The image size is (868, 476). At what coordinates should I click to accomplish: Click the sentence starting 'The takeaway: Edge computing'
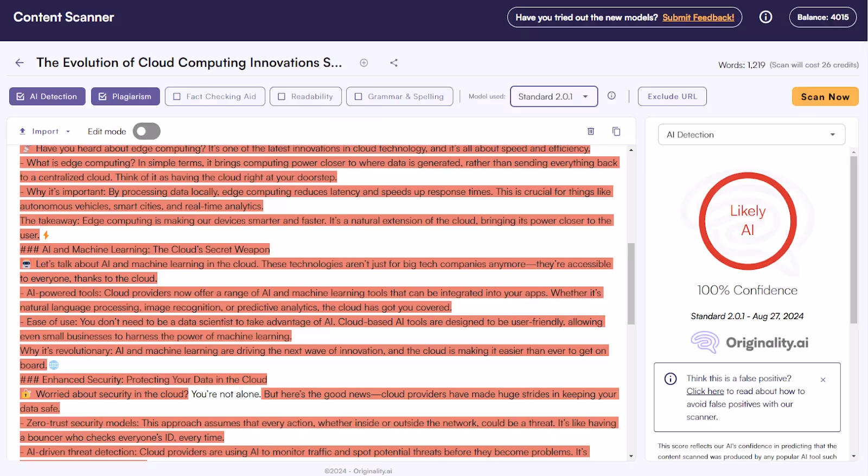(x=317, y=228)
